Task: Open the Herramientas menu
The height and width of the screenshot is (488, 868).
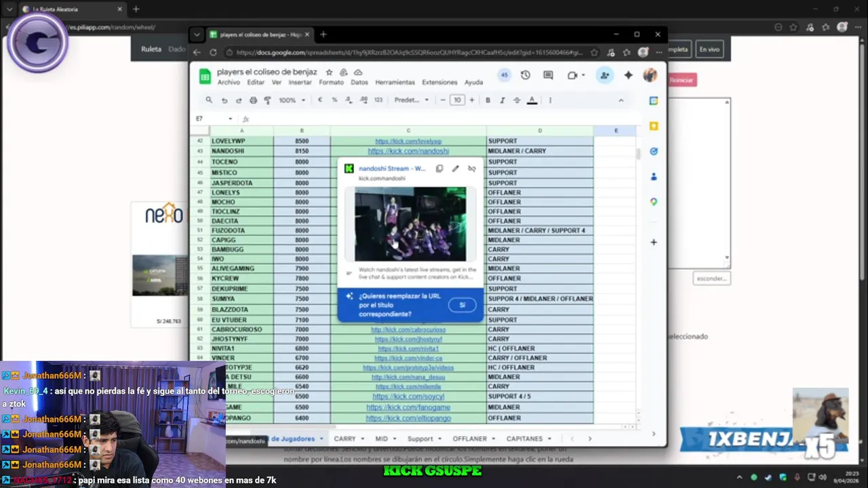Action: [395, 83]
